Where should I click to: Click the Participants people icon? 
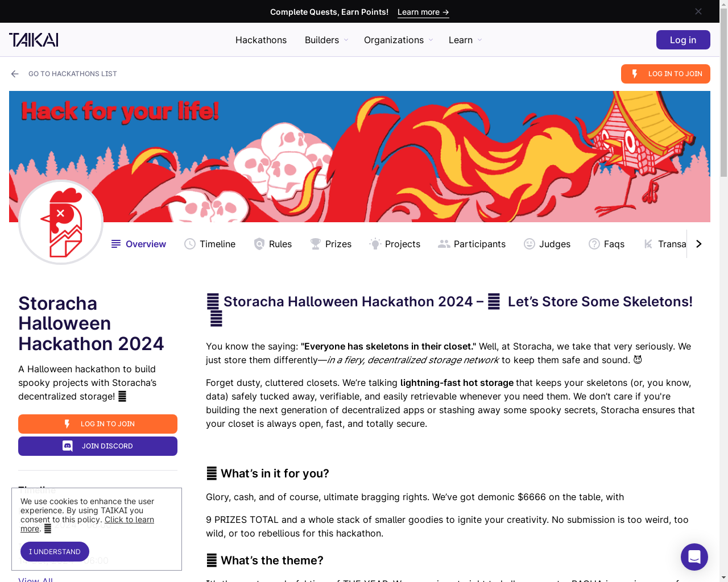pyautogui.click(x=444, y=244)
